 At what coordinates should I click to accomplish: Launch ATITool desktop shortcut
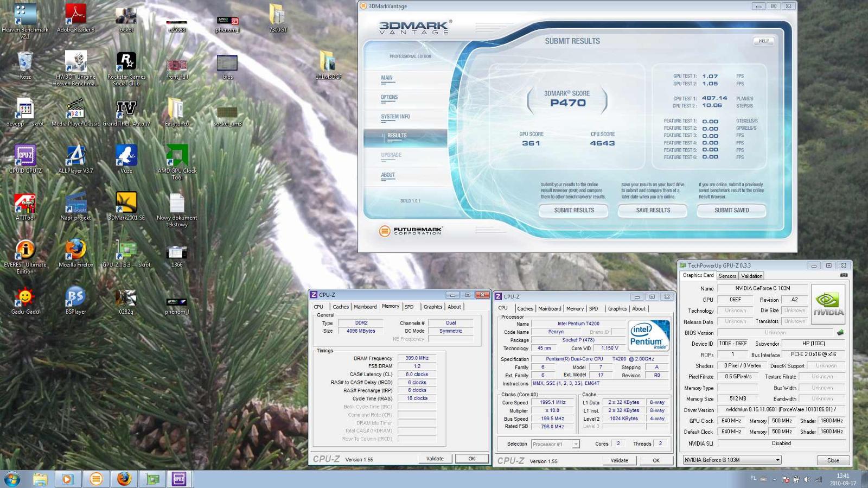[x=25, y=206]
